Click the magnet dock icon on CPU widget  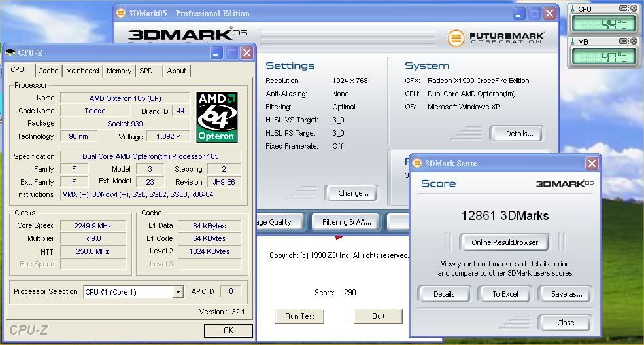[x=623, y=9]
